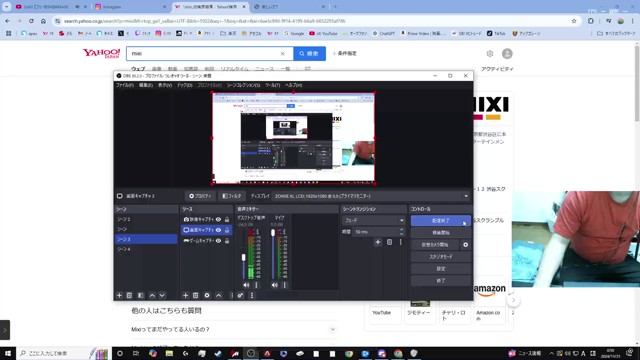The image size is (640, 360).
Task: Add a new scene with the plus icon
Action: tap(119, 295)
